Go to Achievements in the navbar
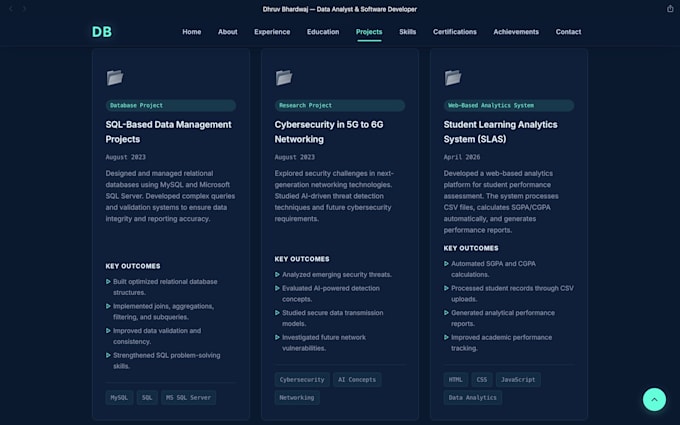680x425 pixels. [x=516, y=32]
